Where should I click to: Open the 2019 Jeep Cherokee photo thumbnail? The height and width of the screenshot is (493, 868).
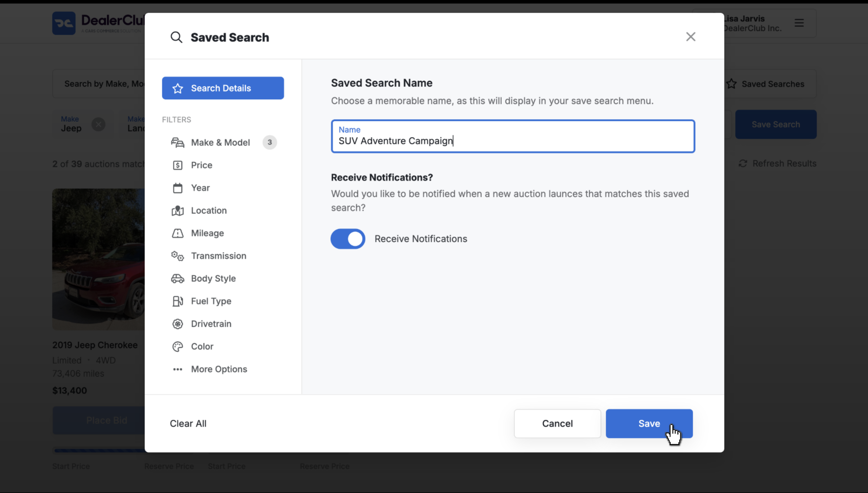point(98,259)
